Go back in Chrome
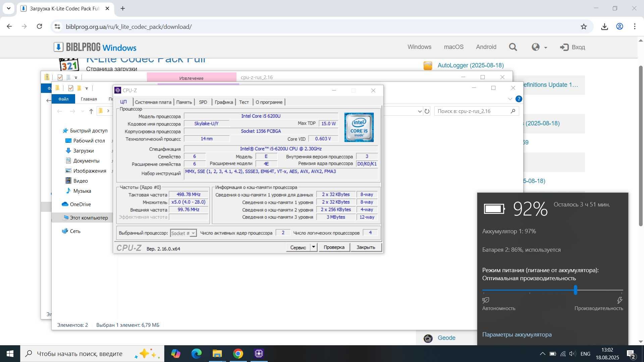The image size is (644, 362). 9,26
